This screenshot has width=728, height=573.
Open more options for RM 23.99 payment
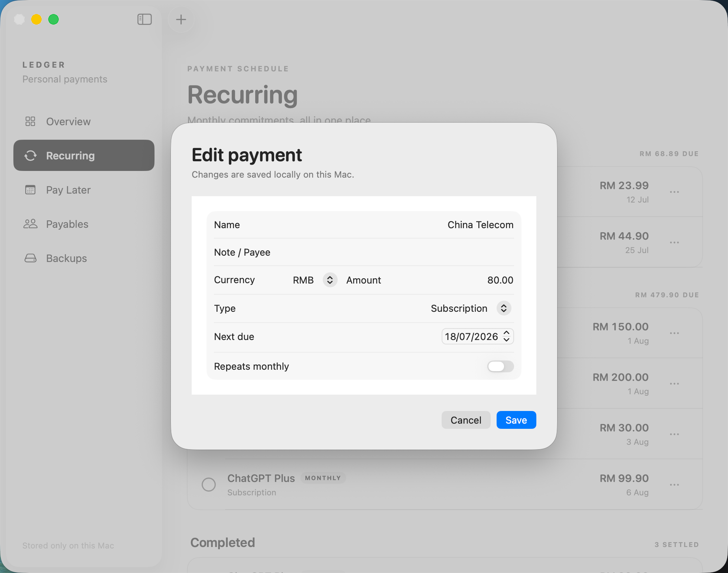(x=675, y=192)
